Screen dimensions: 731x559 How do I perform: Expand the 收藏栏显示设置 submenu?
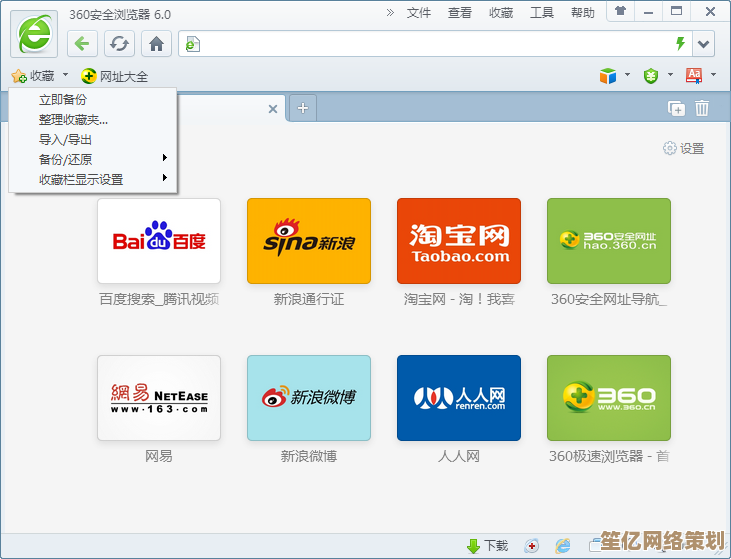click(x=100, y=179)
